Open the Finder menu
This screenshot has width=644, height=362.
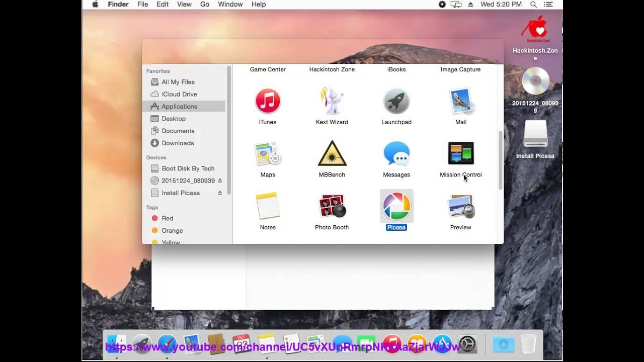point(118,4)
